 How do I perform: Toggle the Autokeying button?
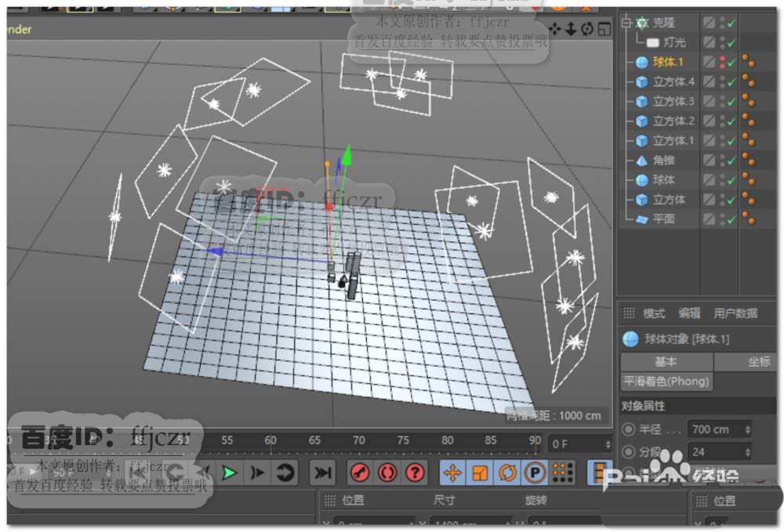click(387, 472)
